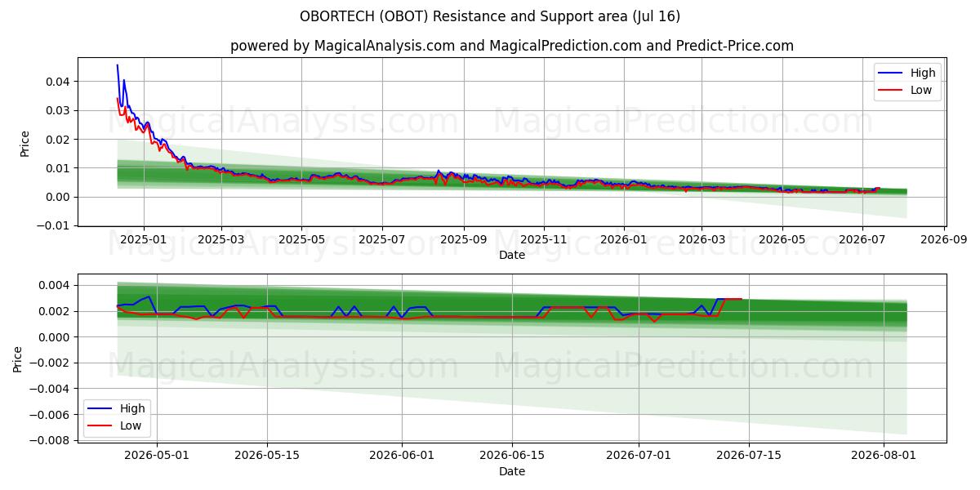Click the '2026-07' tick label

862,239
